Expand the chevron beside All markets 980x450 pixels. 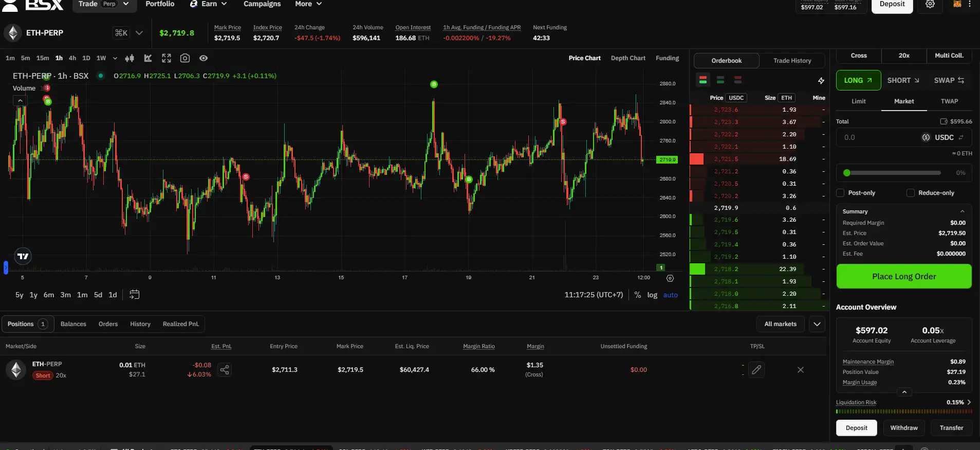tap(817, 324)
